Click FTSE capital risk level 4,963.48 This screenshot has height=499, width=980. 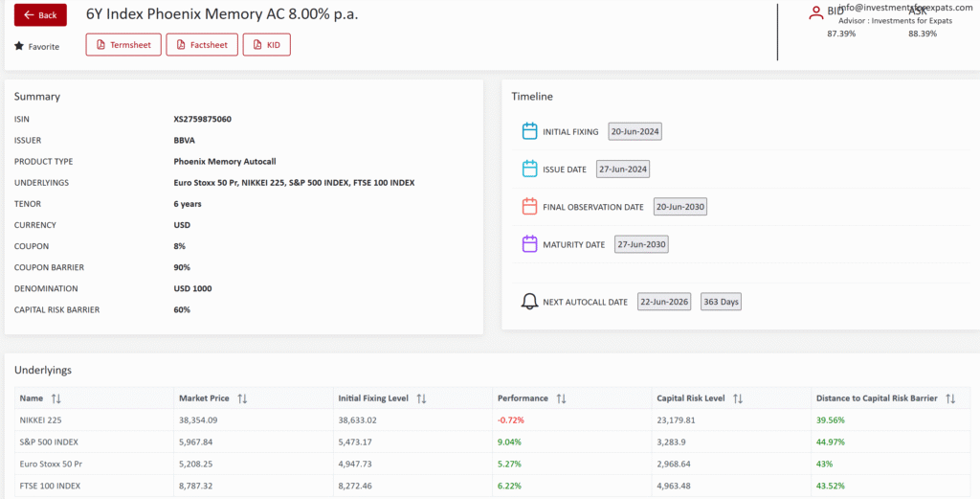(673, 486)
